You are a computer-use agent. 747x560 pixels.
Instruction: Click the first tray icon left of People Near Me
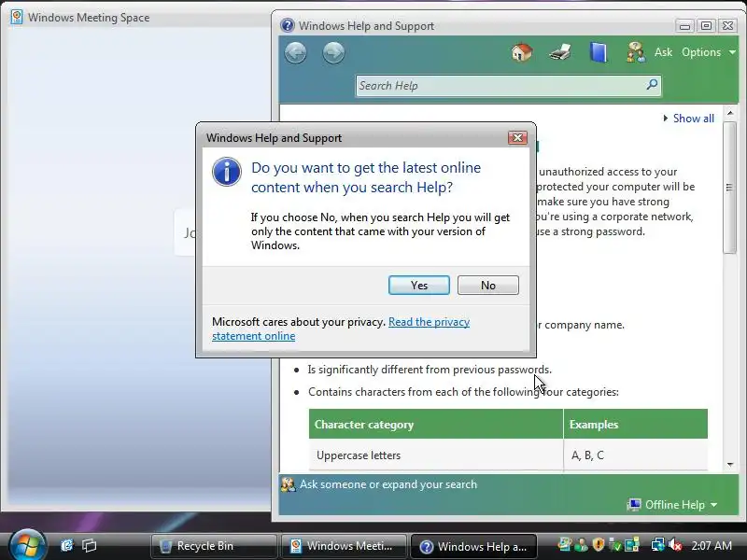(x=565, y=545)
